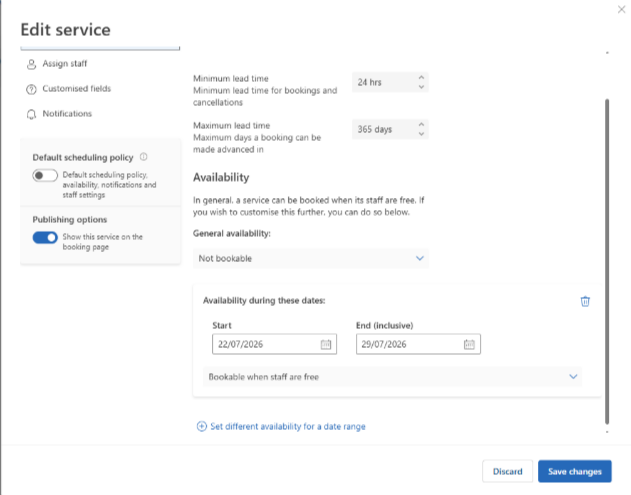Turn off Show this service on booking page
The height and width of the screenshot is (495, 631).
pos(45,237)
